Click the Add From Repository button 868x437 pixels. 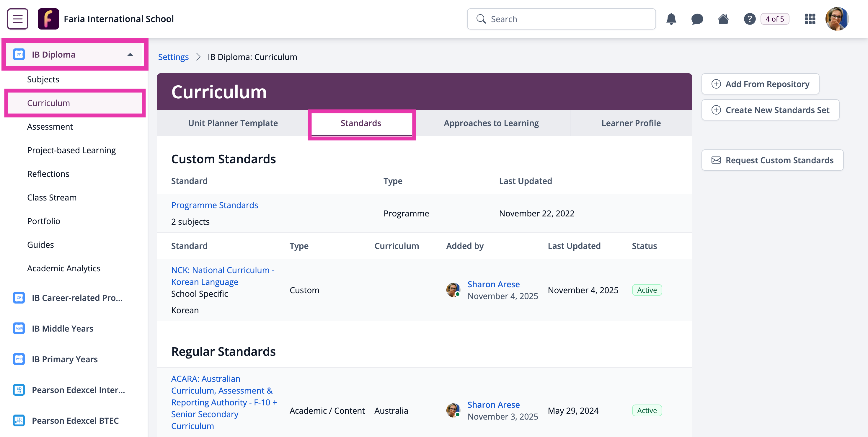(x=760, y=84)
